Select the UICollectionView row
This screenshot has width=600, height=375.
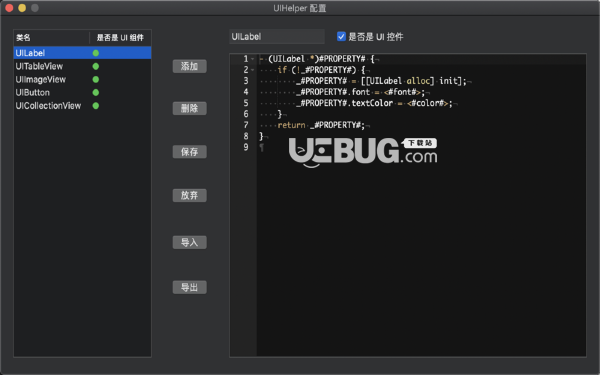tap(82, 106)
